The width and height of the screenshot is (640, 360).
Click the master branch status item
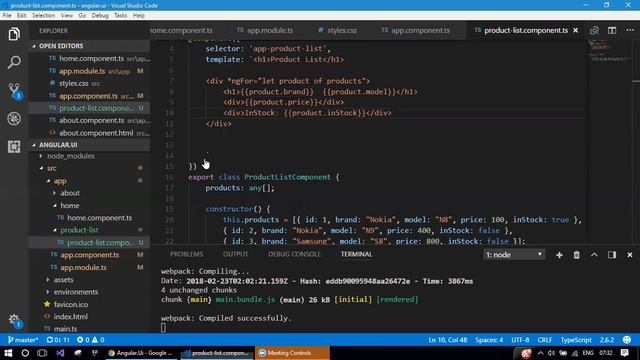coord(23,340)
